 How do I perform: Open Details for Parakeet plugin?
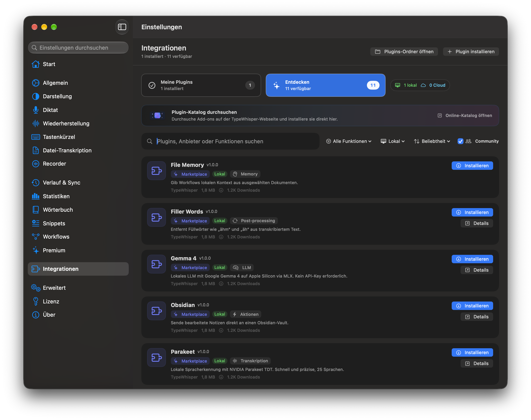tap(477, 363)
